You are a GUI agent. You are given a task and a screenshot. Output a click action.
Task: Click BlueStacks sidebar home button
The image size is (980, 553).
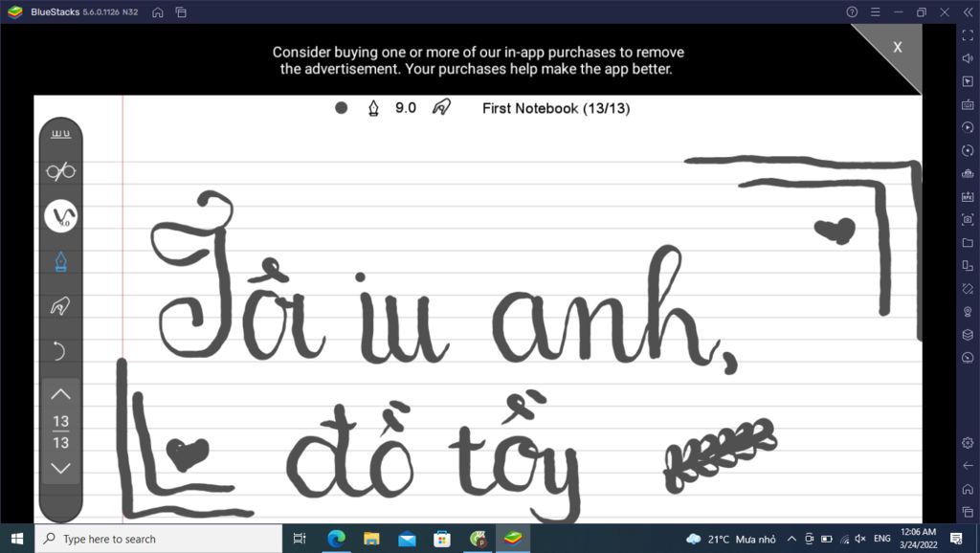[x=968, y=489]
